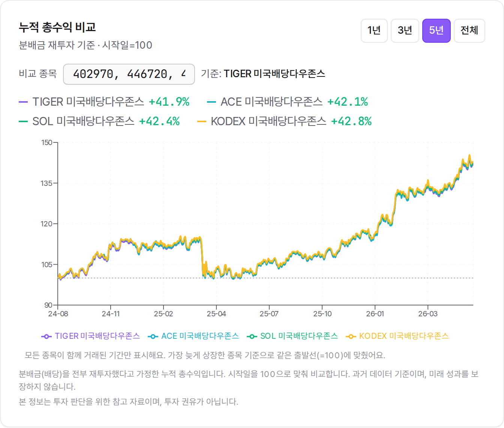
Task: Click the 25-10 x-axis label
Action: (322, 314)
